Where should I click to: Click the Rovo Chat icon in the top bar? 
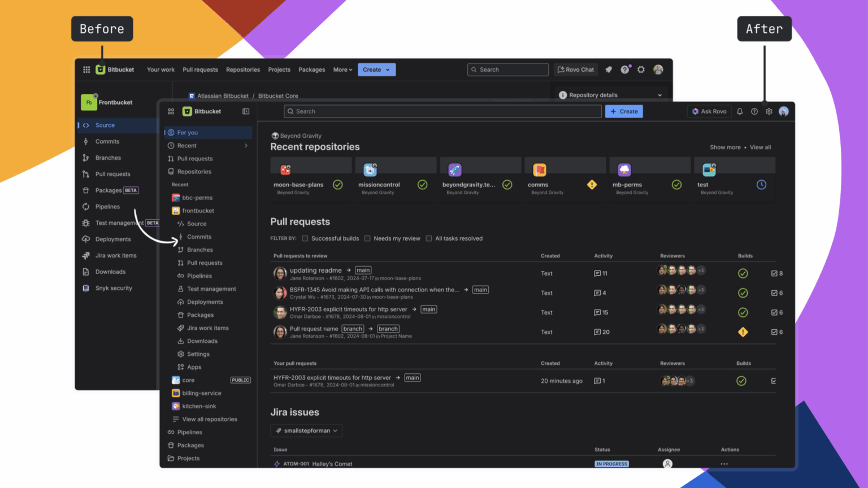(x=575, y=69)
